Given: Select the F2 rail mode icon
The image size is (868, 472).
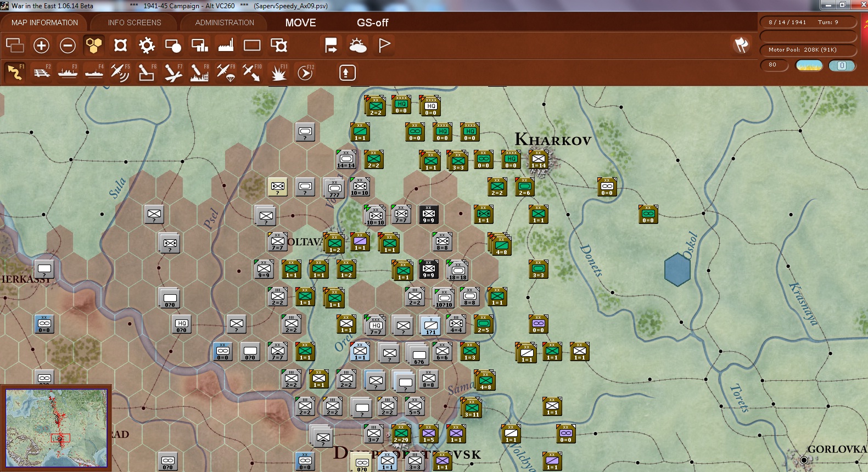Looking at the screenshot, I should (41, 72).
